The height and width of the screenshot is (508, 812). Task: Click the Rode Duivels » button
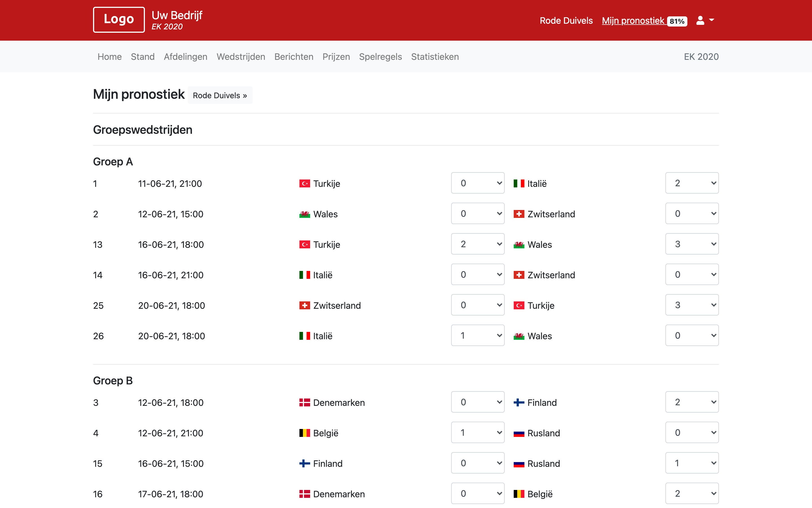220,95
